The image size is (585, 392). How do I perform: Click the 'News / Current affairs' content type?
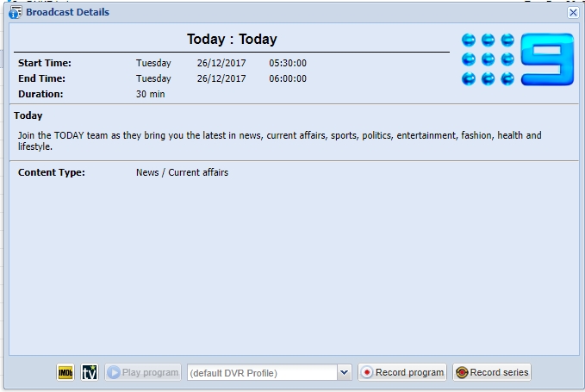pos(182,172)
